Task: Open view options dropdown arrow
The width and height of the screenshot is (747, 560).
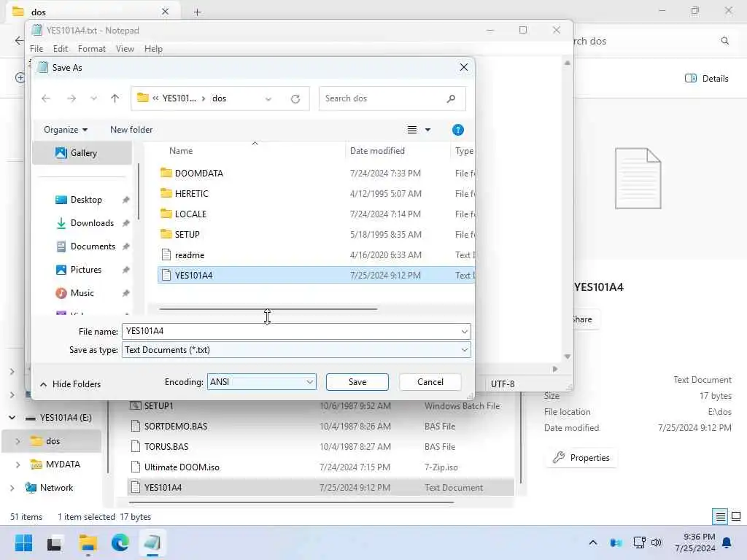Action: pos(427,130)
